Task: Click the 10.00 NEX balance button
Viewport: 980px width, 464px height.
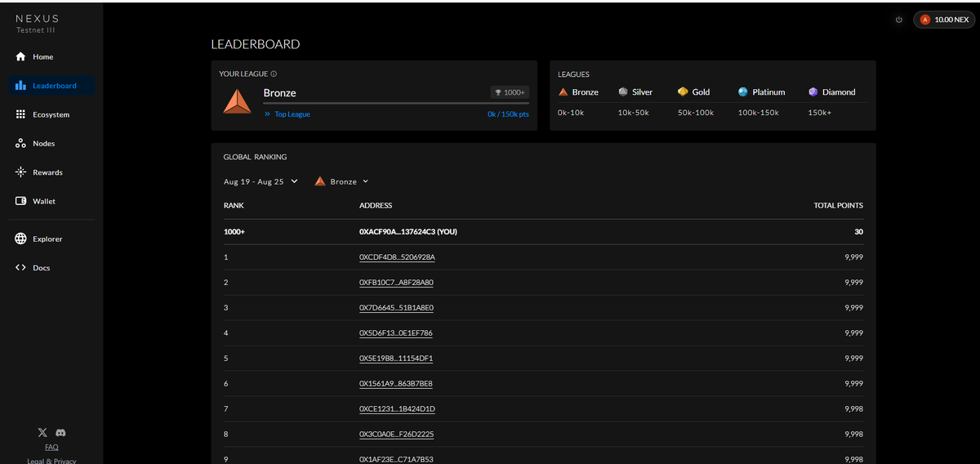Action: (x=942, y=20)
